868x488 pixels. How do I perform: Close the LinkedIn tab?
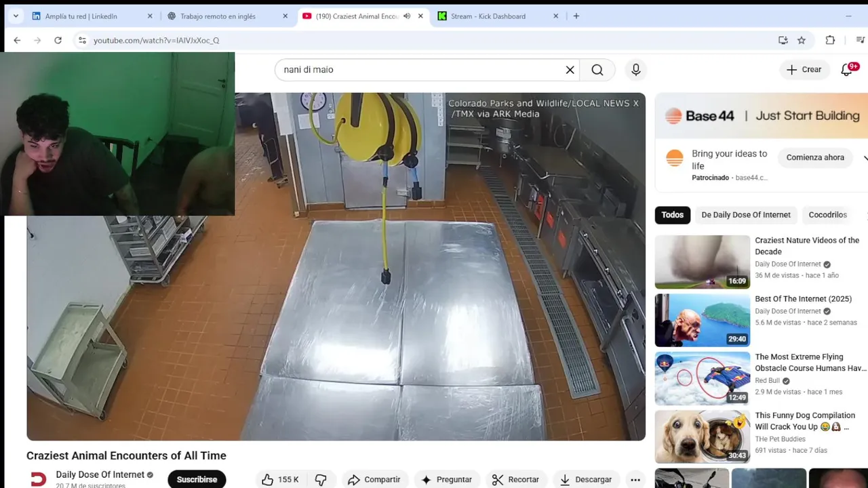[x=150, y=16]
